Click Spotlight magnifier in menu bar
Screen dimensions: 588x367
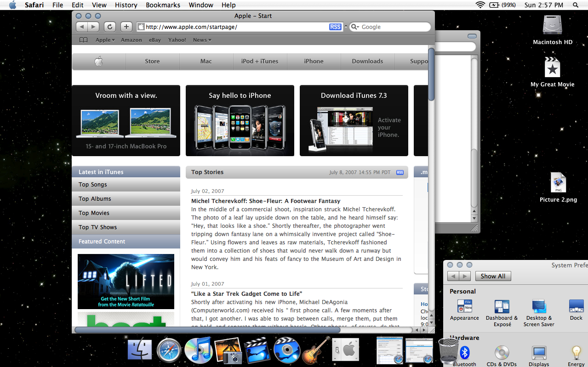(x=576, y=5)
